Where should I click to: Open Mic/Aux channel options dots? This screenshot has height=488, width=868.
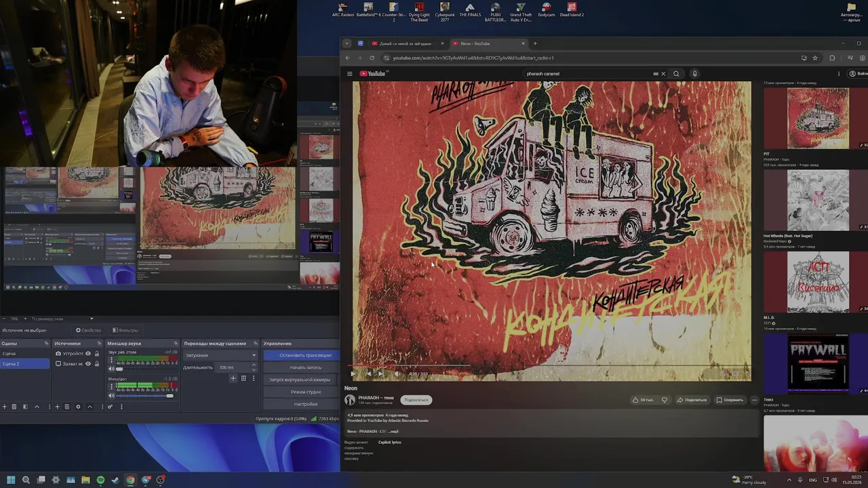pos(112,387)
